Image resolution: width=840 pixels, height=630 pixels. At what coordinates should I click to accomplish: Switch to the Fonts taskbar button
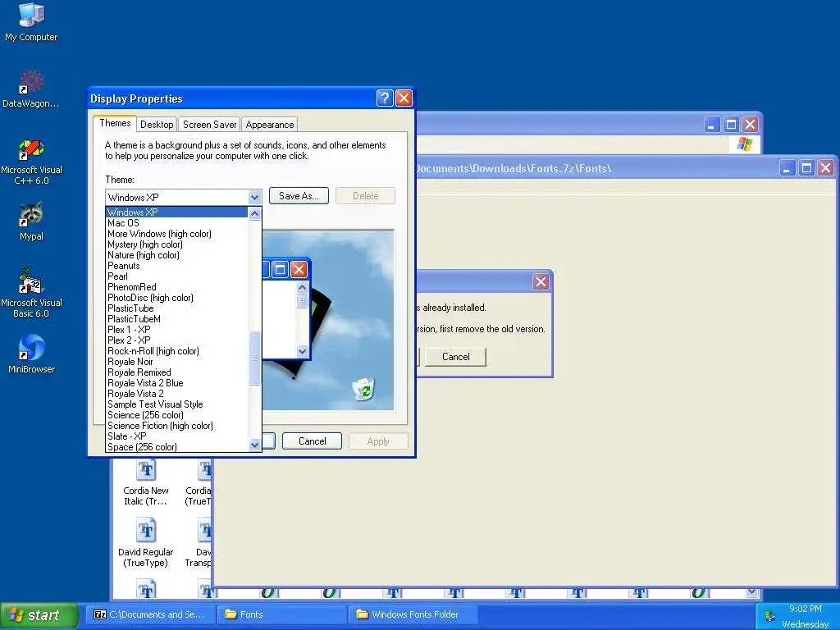(x=281, y=614)
